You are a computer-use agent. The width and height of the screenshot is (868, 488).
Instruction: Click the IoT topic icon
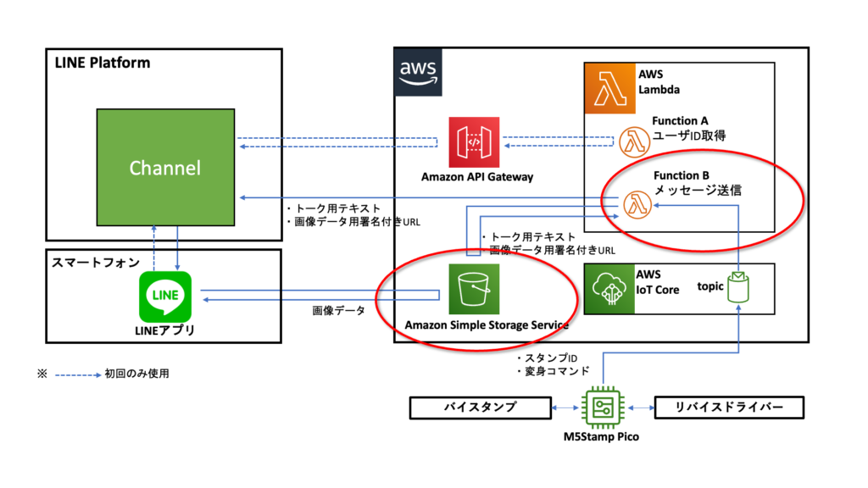click(x=741, y=288)
